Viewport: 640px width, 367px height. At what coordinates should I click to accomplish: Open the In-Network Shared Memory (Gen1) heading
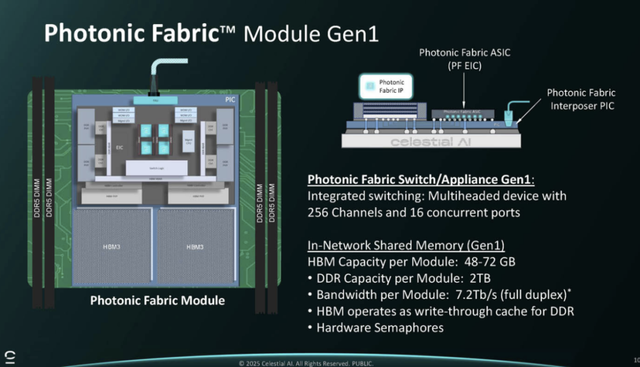click(x=406, y=245)
